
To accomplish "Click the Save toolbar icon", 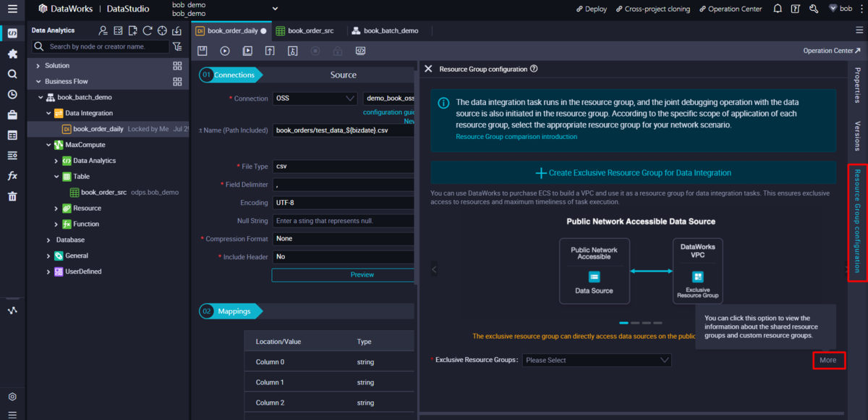I will [203, 51].
